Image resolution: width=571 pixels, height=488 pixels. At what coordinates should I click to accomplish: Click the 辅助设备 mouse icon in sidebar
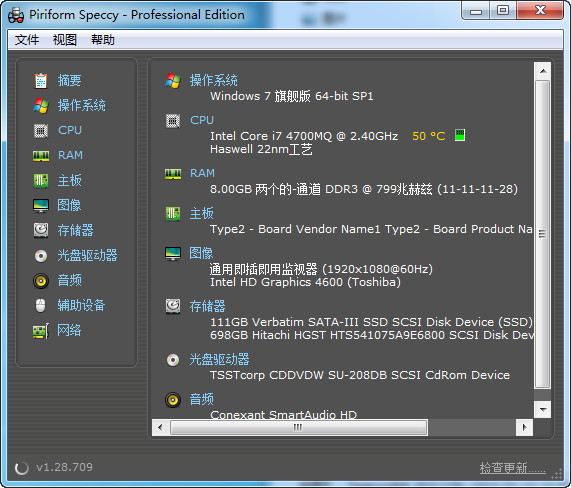click(x=40, y=306)
